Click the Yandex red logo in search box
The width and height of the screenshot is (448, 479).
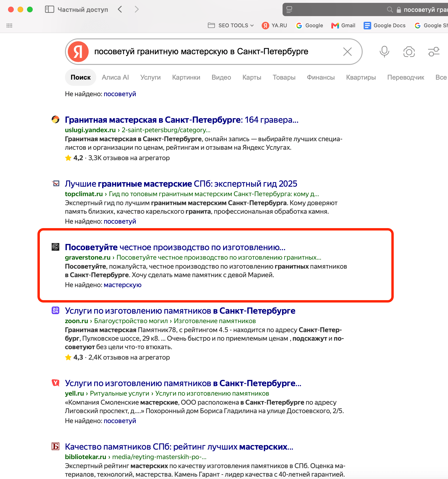78,52
